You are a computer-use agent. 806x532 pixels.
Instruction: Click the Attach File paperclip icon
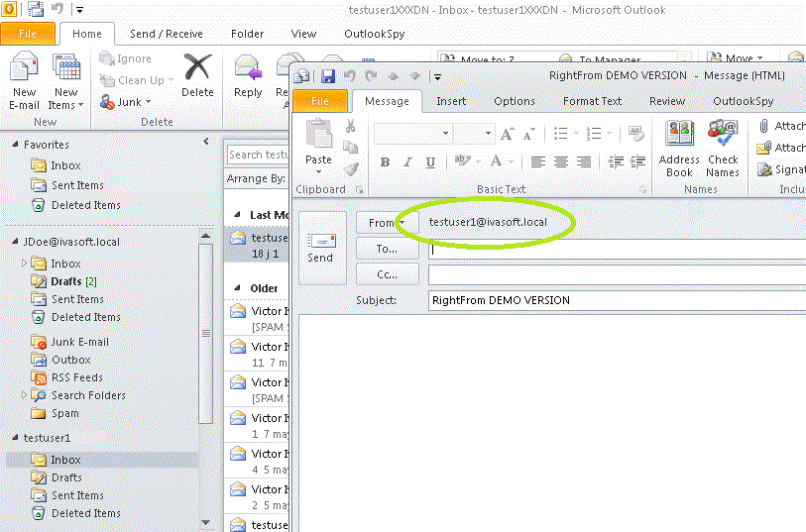pos(763,126)
